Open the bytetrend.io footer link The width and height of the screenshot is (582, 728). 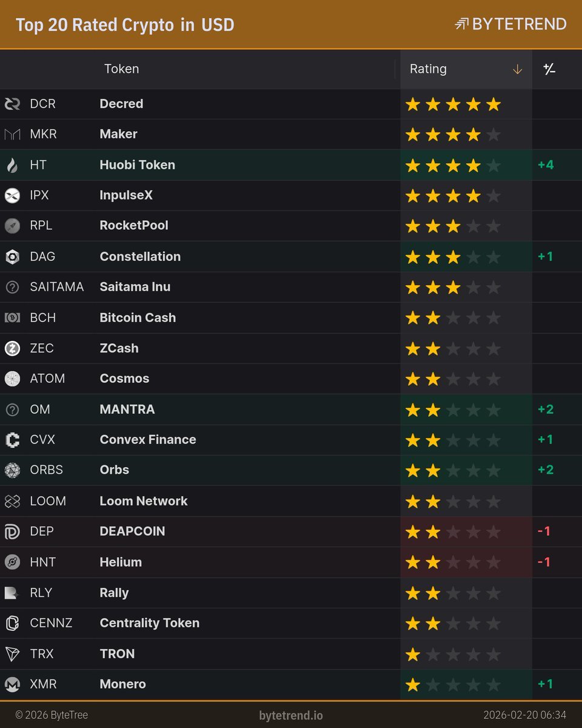pyautogui.click(x=291, y=715)
